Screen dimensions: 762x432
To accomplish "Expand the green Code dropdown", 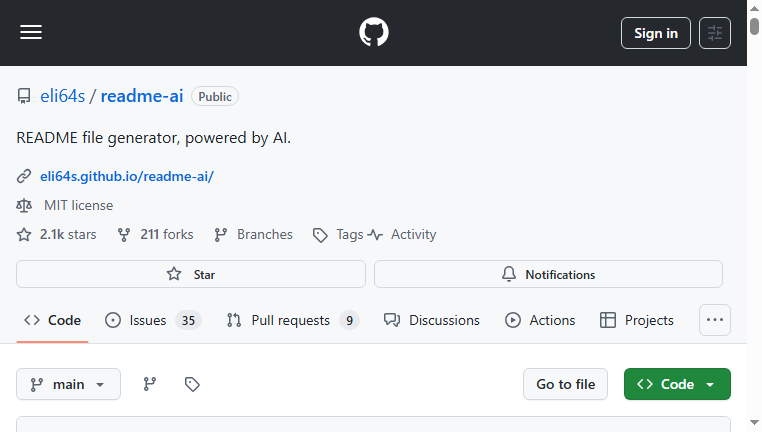I will coord(677,384).
